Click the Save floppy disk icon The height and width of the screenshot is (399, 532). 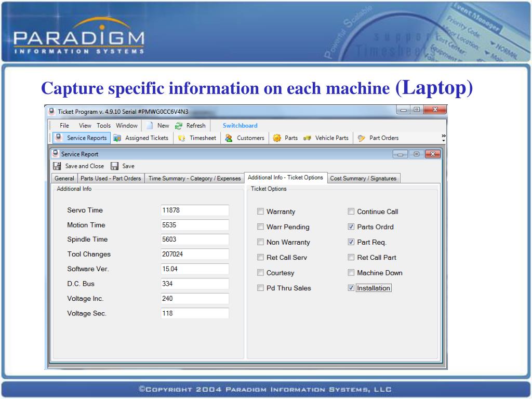(115, 166)
